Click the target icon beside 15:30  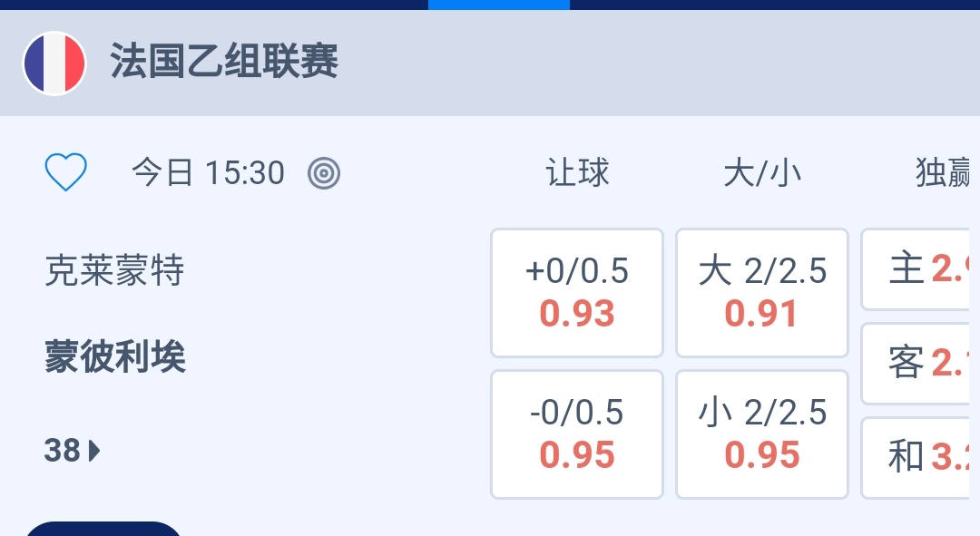click(324, 172)
